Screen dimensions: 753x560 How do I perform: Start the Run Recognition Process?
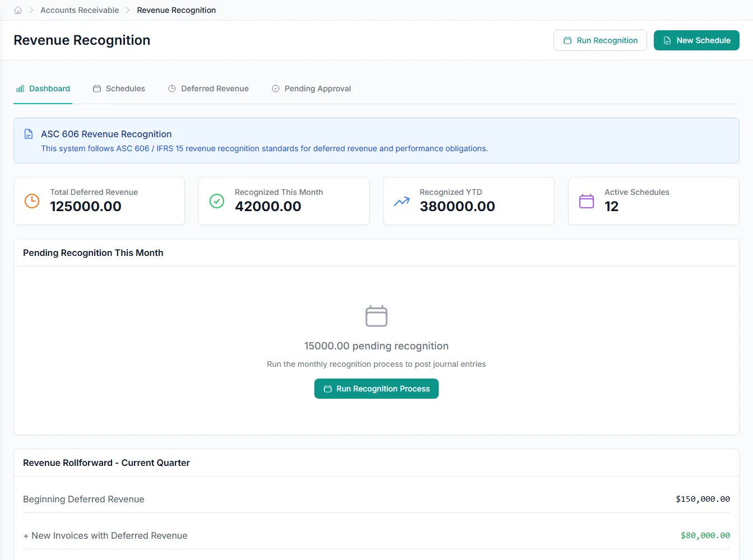coord(376,389)
